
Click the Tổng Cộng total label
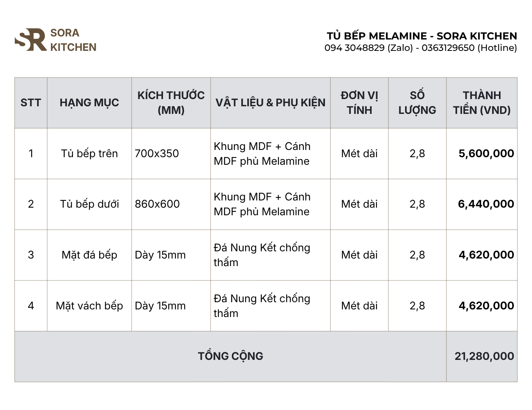pyautogui.click(x=230, y=356)
